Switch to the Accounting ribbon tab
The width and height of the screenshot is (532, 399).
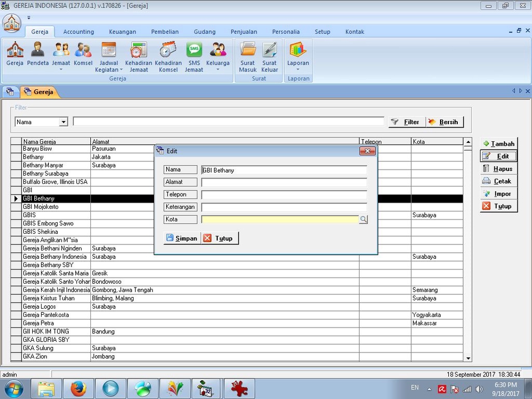78,32
